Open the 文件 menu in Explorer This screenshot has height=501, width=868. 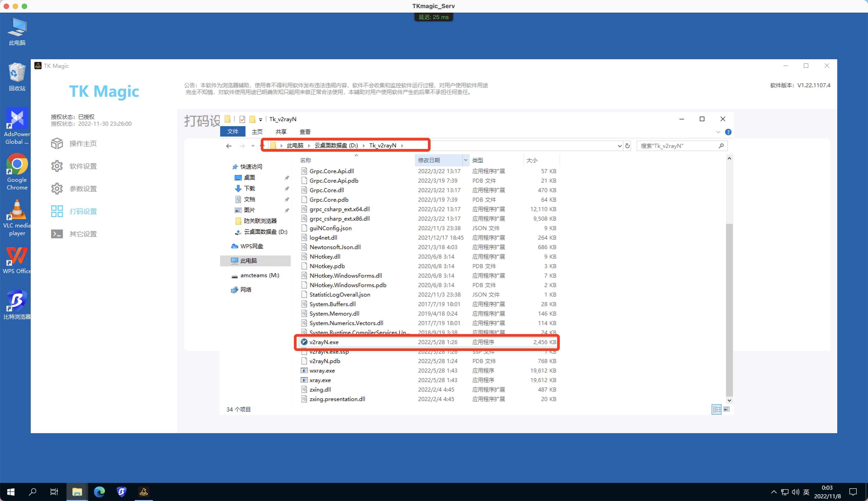pos(233,131)
